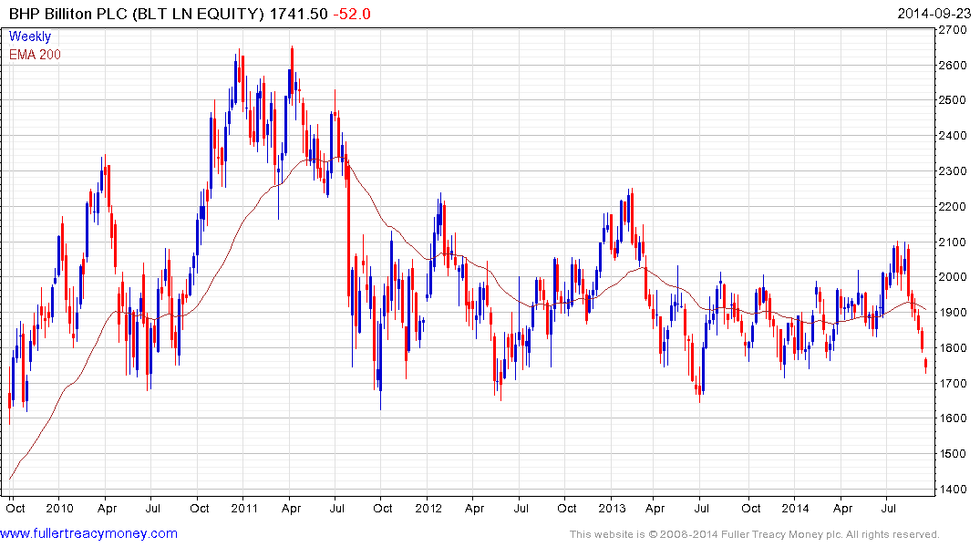Click the 2300 price axis label
This screenshot has width=980, height=547.
point(954,170)
